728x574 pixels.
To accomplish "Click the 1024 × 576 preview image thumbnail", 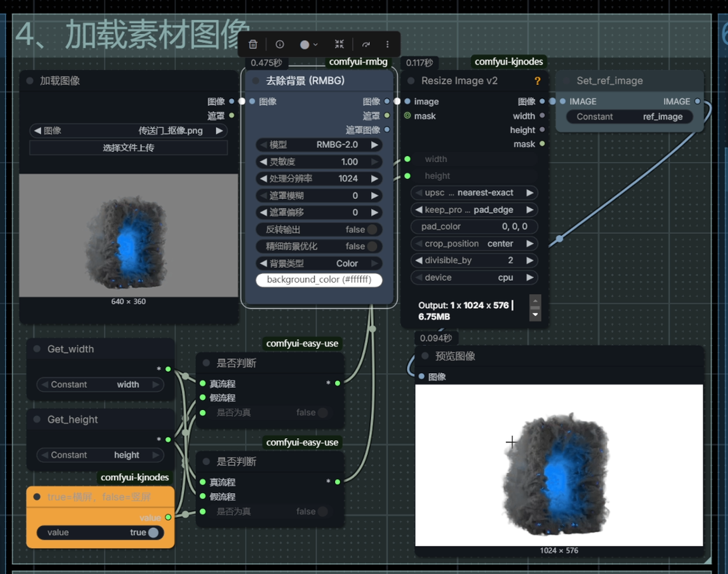I will [559, 465].
